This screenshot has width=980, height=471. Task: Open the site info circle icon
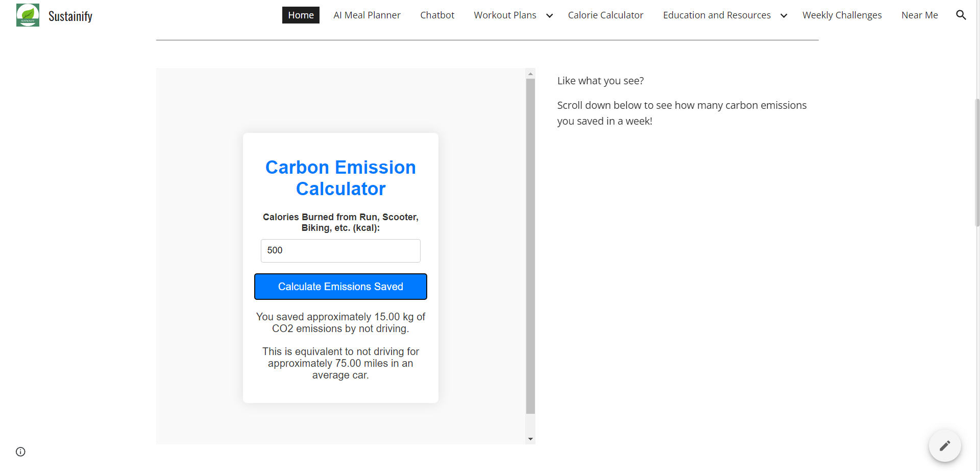click(20, 452)
